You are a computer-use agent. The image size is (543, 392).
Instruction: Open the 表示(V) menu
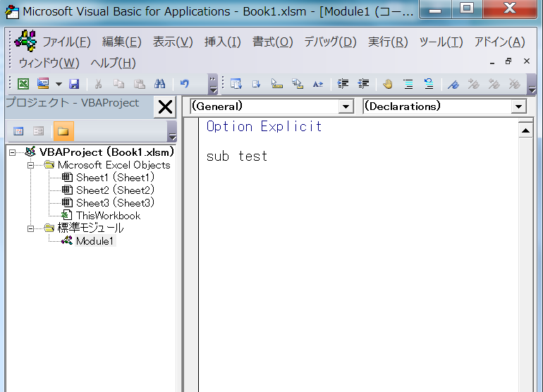tap(173, 42)
